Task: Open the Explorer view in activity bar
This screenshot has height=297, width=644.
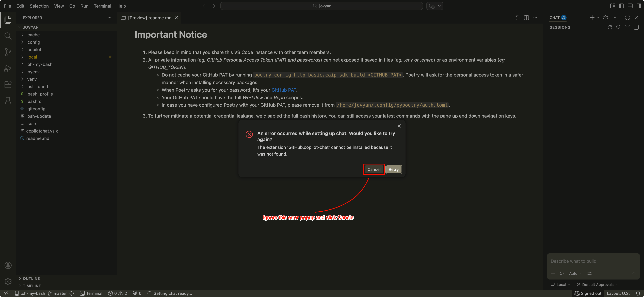Action: [x=8, y=20]
